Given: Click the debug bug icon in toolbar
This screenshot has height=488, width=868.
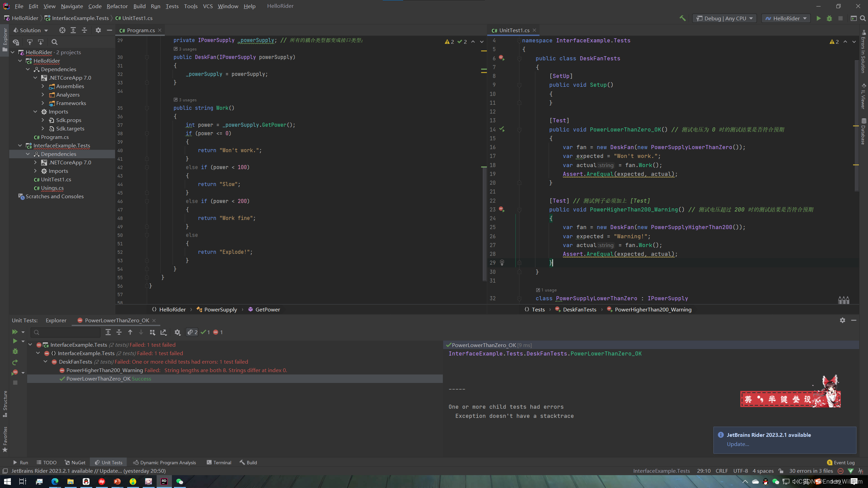Looking at the screenshot, I should click(829, 18).
